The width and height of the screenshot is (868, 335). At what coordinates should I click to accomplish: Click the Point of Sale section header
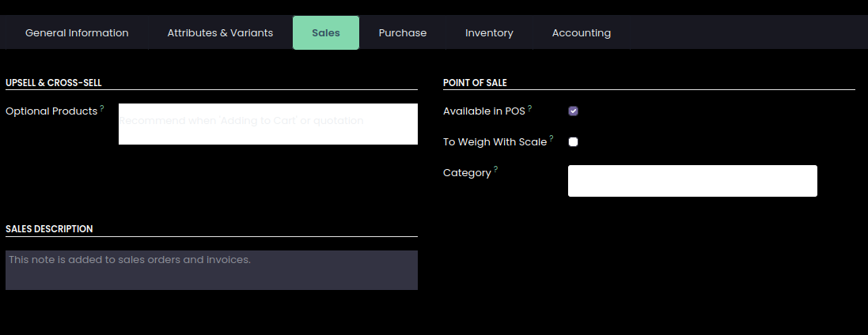(475, 82)
